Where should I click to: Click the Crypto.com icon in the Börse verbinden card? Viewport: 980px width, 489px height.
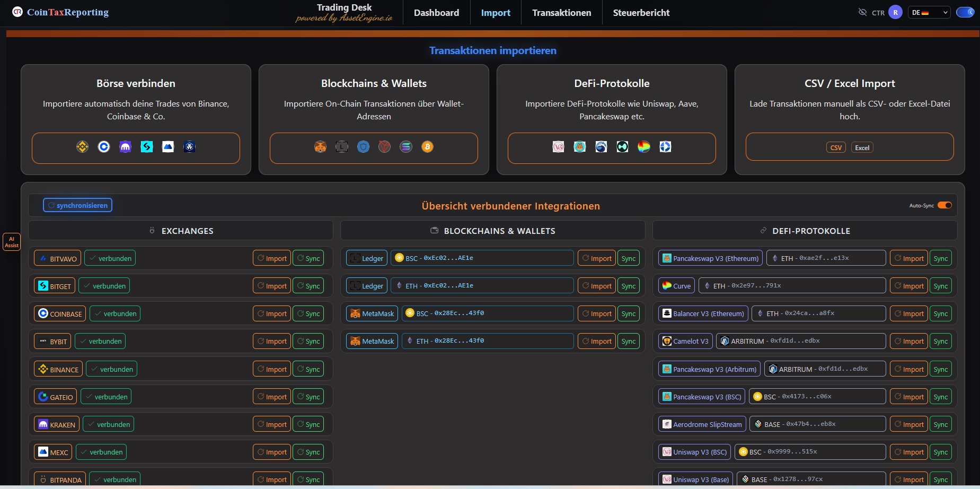tap(189, 147)
